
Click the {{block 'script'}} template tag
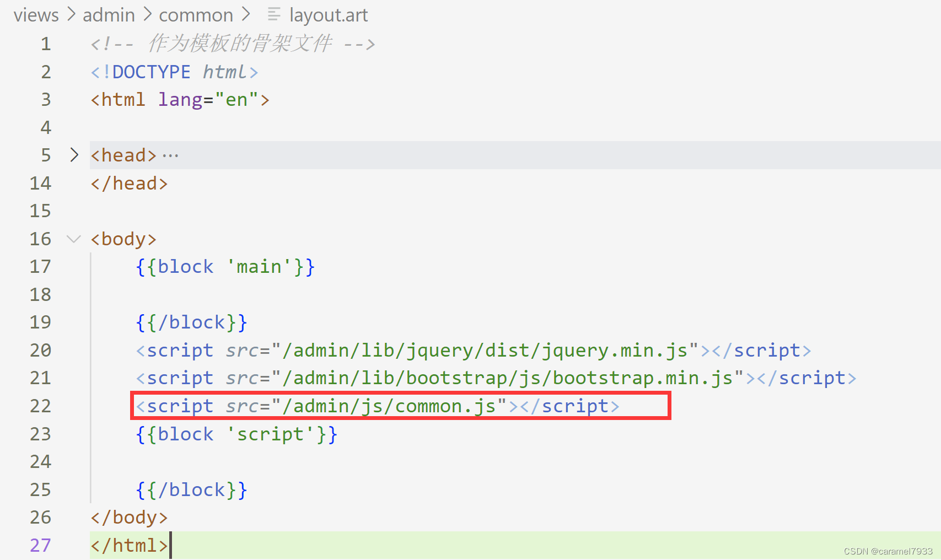click(x=236, y=434)
